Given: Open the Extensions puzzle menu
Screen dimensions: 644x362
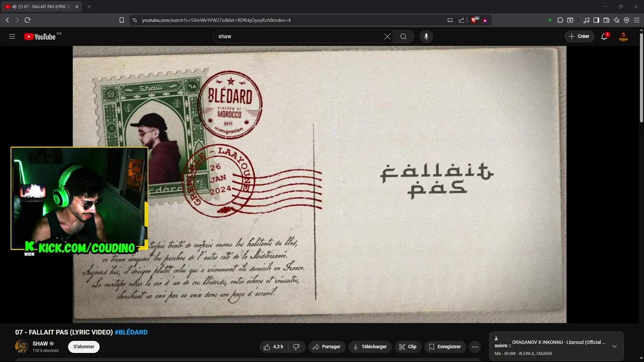Looking at the screenshot, I should (x=560, y=20).
